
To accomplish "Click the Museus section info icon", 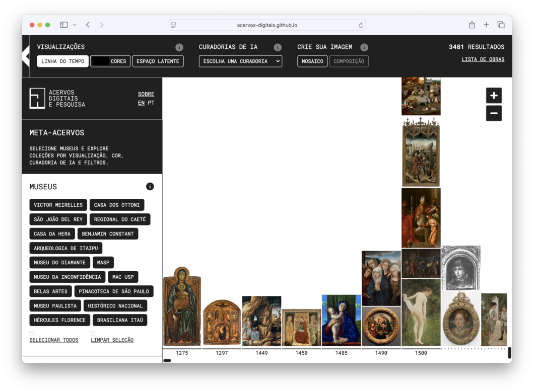I will (x=150, y=187).
